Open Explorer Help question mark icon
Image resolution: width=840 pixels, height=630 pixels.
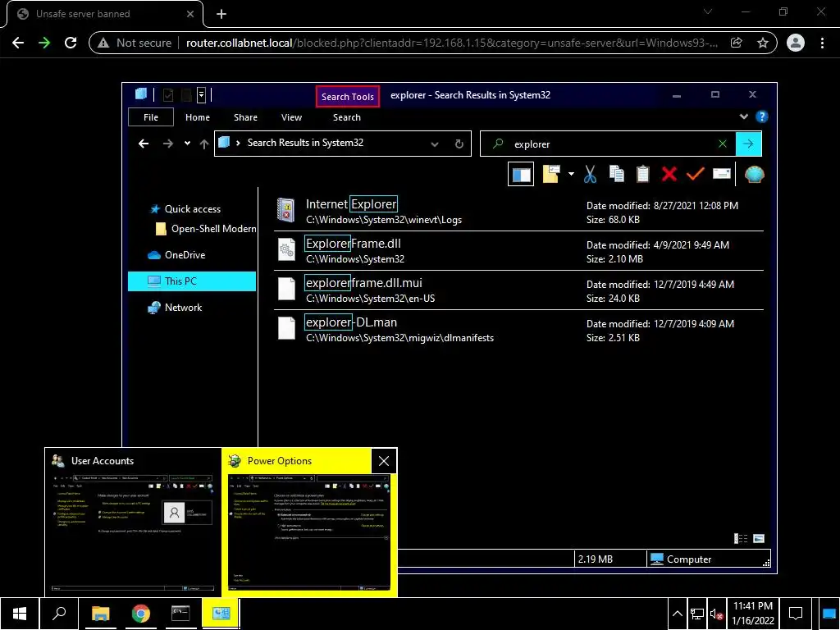coord(761,116)
